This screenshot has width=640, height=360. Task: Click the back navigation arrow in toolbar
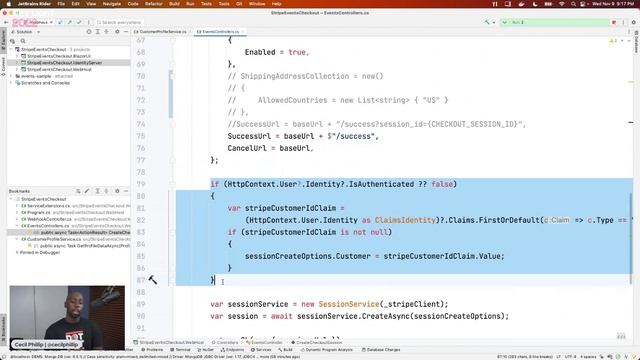[6, 22]
